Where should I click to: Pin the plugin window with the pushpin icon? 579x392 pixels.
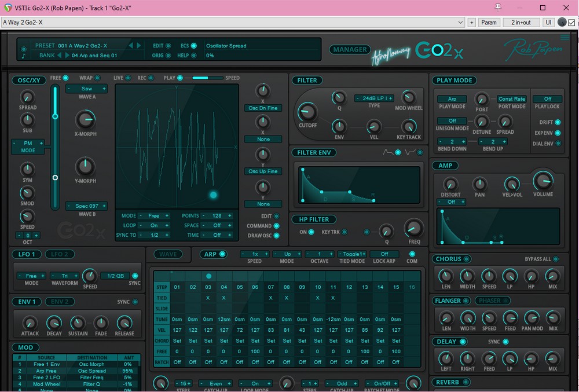point(498,8)
